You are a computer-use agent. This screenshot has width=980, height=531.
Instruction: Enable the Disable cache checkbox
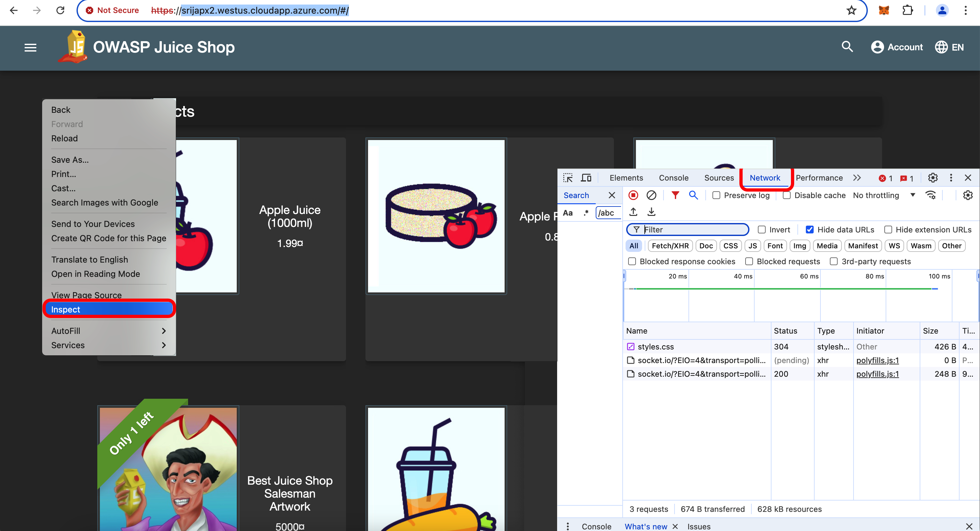click(x=787, y=195)
